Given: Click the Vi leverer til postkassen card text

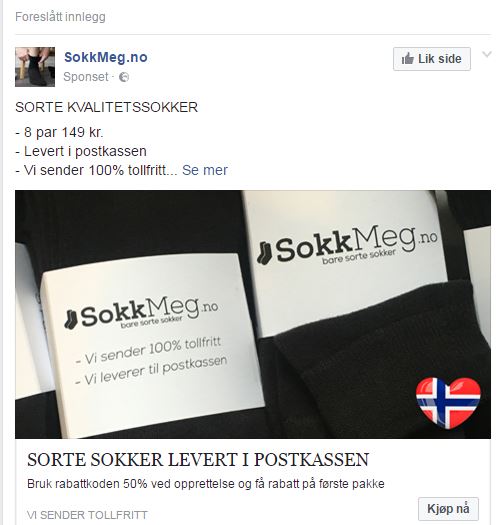Looking at the screenshot, I should click(x=151, y=371).
